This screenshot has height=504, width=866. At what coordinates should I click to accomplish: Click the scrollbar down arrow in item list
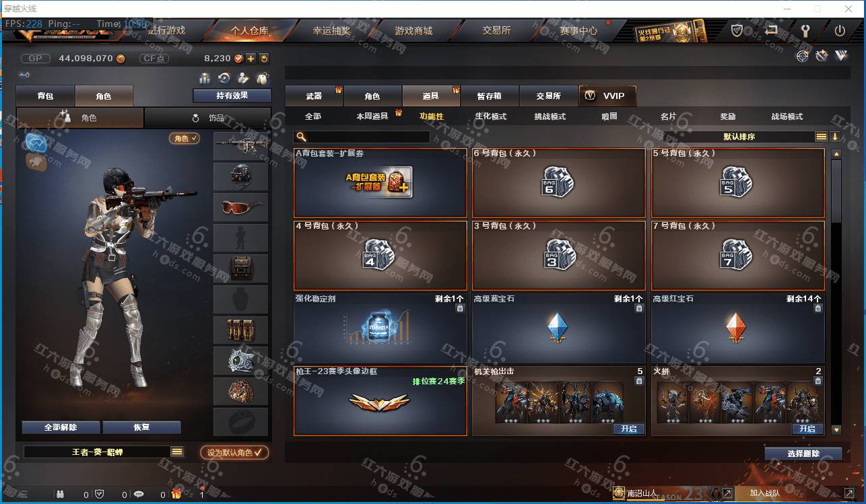click(836, 429)
